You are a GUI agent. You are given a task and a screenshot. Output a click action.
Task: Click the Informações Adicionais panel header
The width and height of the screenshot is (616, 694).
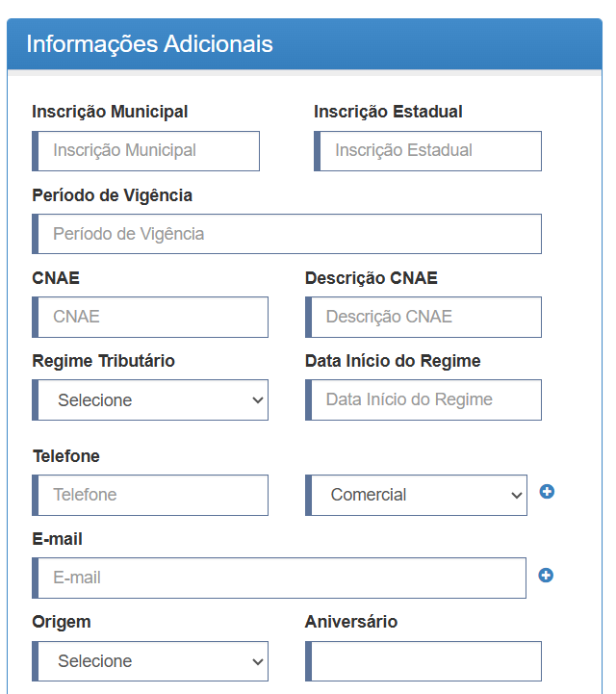point(304,44)
